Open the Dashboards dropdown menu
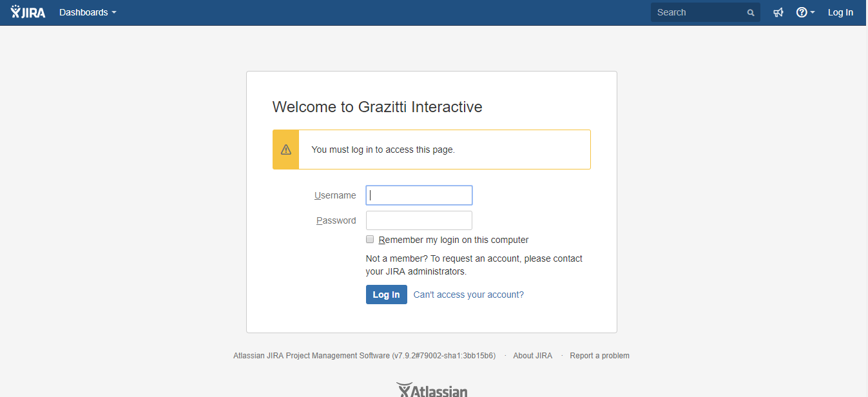The width and height of the screenshot is (868, 397). [88, 12]
